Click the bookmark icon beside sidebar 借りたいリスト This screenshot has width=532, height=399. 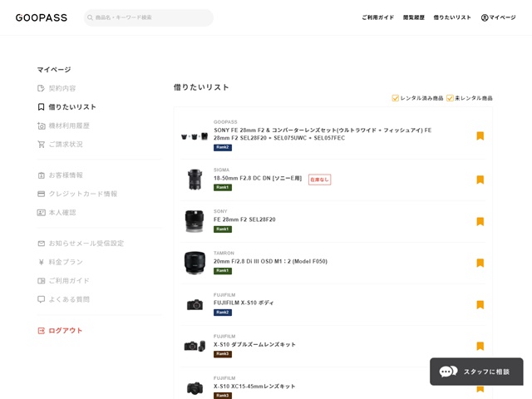(x=41, y=107)
